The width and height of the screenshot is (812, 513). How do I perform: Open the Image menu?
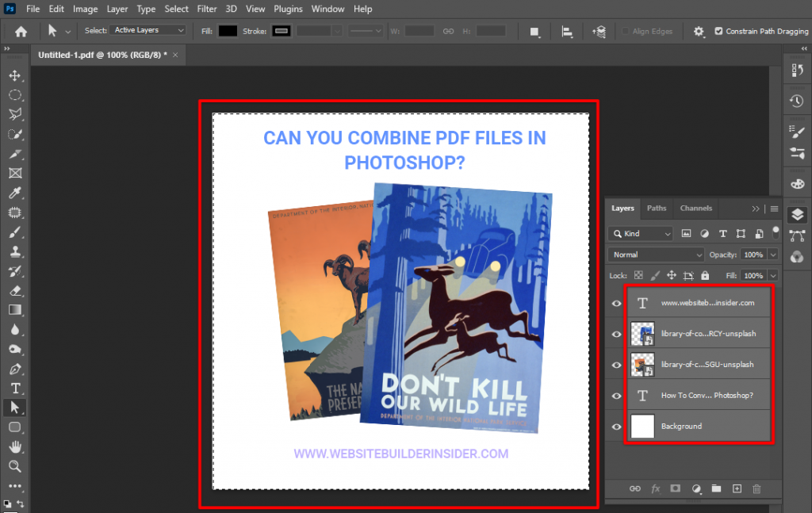pos(85,9)
